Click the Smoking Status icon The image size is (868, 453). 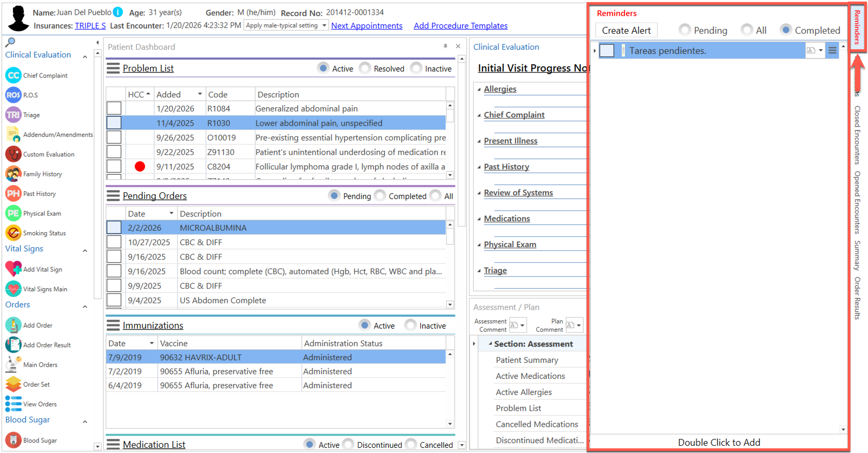pos(13,233)
